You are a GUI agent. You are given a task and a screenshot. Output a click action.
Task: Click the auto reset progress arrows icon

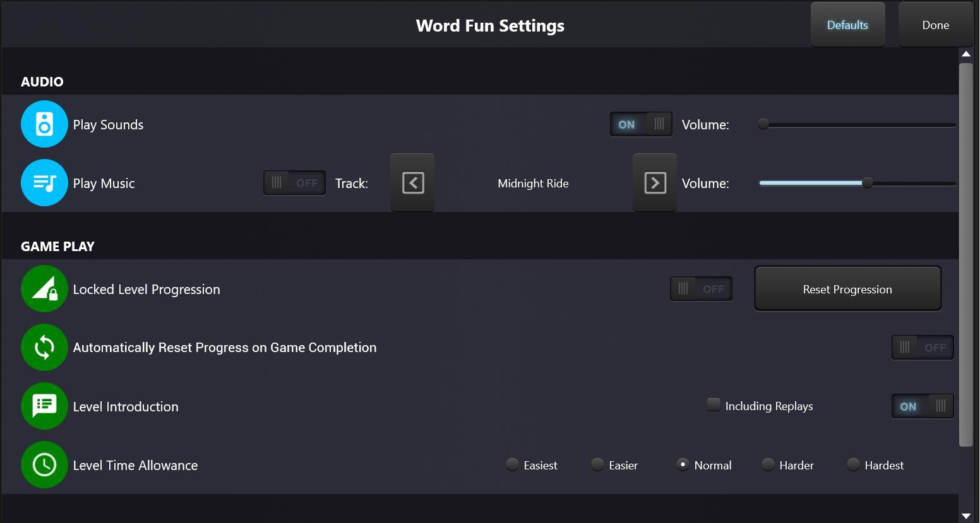click(x=44, y=348)
